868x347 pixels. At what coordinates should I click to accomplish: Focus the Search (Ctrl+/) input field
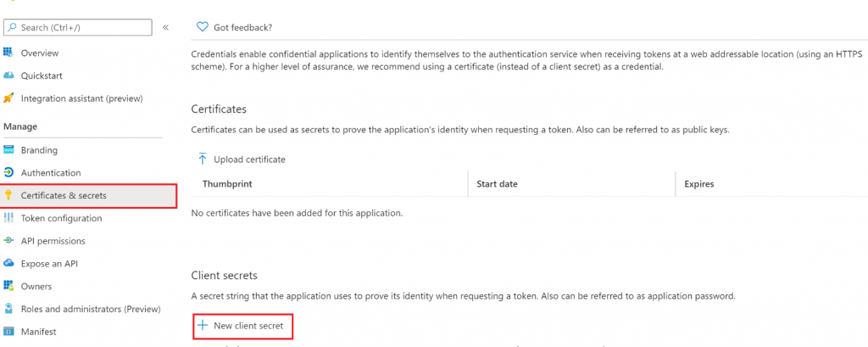coord(77,27)
